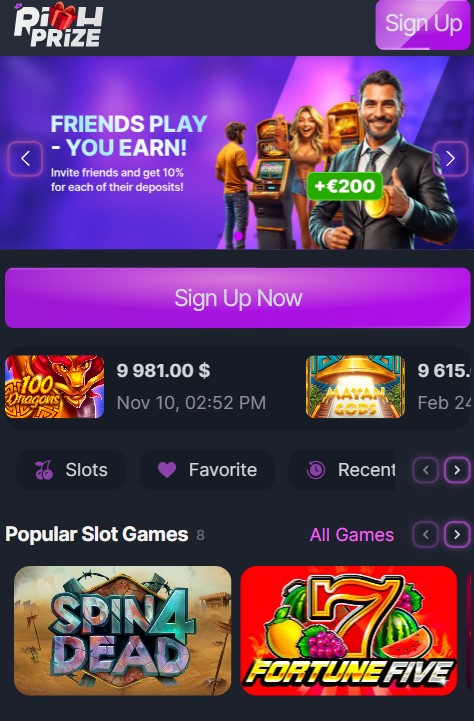Click the Sign Up header button

pyautogui.click(x=423, y=24)
